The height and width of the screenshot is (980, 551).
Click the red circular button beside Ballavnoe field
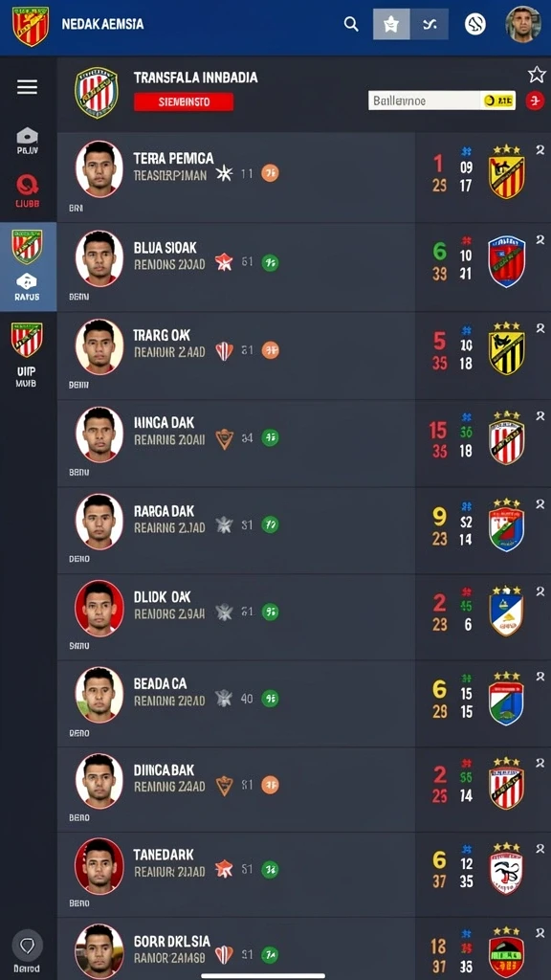(x=535, y=100)
